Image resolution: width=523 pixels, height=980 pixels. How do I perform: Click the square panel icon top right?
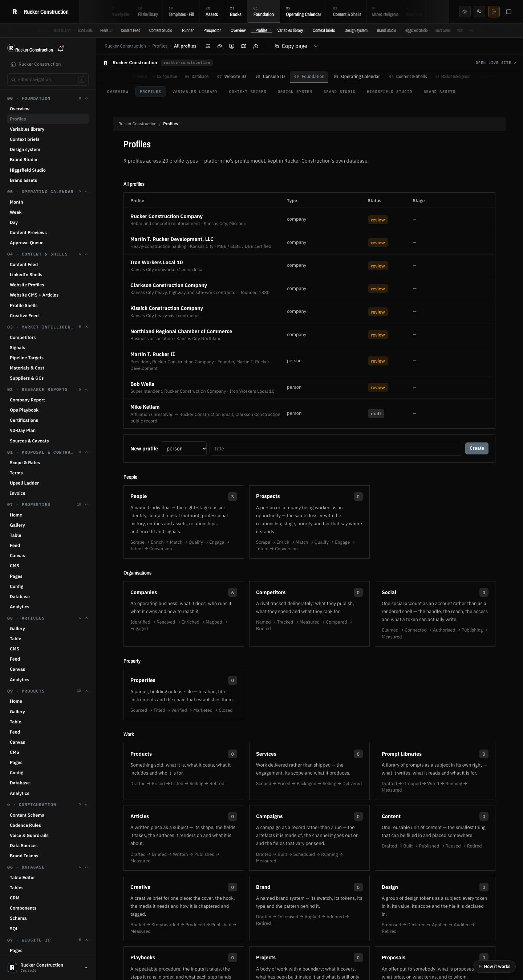(x=508, y=12)
